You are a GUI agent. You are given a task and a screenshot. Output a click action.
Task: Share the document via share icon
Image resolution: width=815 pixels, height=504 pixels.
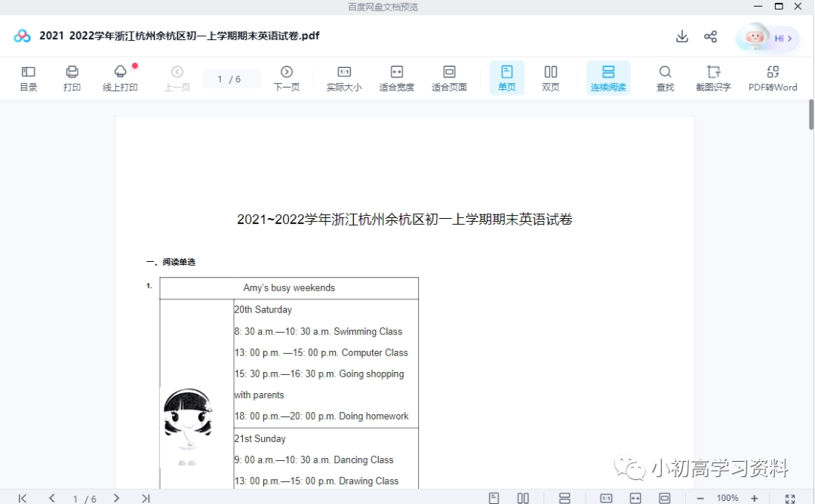point(711,36)
